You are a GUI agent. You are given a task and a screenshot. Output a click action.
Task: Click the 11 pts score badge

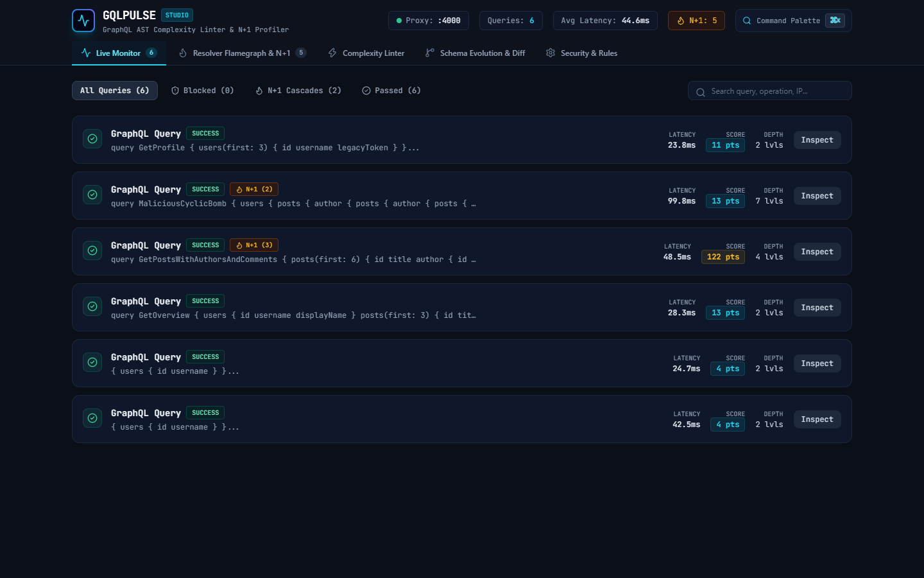tap(726, 145)
